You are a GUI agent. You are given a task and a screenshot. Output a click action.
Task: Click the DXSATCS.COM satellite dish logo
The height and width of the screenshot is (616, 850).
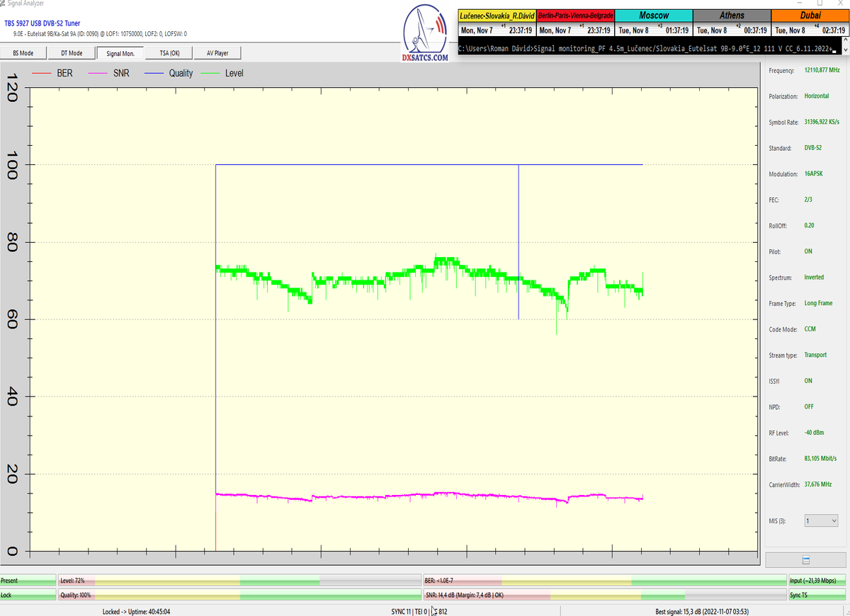[x=425, y=34]
